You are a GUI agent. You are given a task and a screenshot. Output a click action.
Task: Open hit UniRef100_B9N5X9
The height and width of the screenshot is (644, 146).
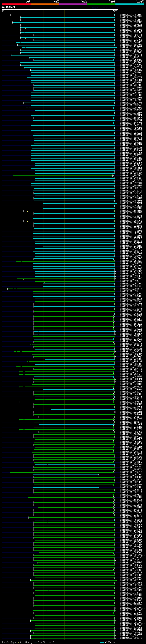(131, 77)
